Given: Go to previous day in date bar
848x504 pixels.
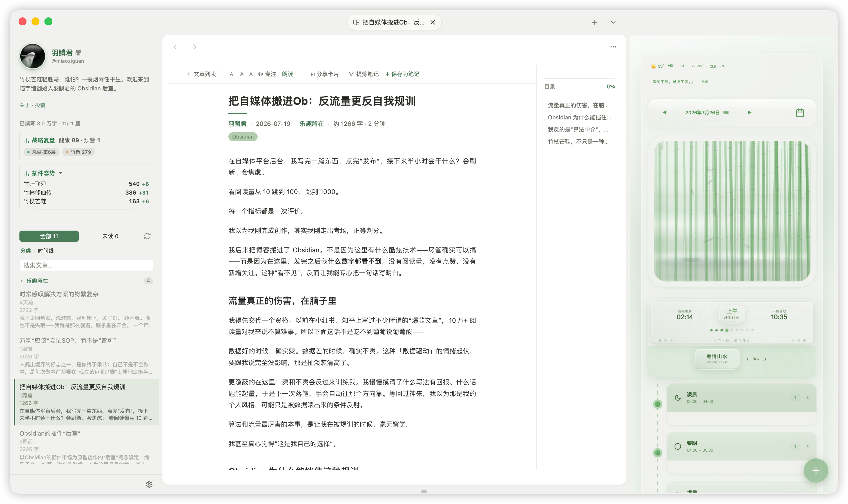Looking at the screenshot, I should (665, 112).
